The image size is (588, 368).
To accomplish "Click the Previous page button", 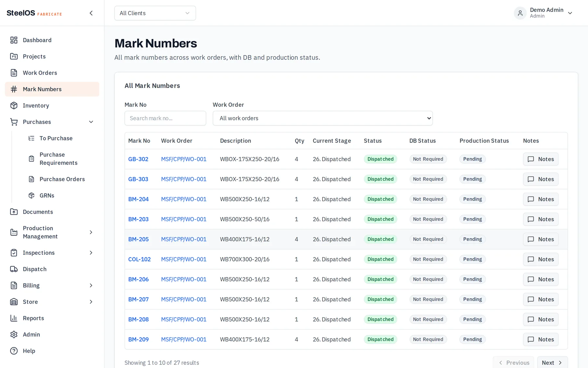I will (514, 362).
